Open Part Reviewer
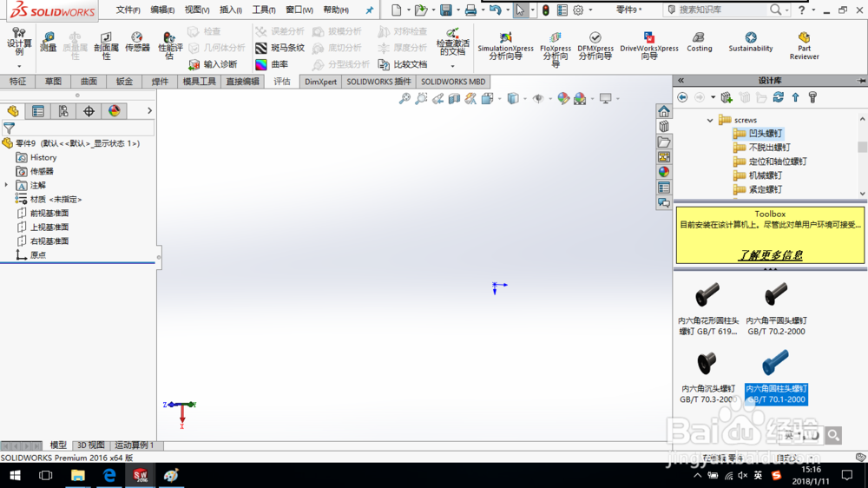The width and height of the screenshot is (868, 488). click(805, 45)
